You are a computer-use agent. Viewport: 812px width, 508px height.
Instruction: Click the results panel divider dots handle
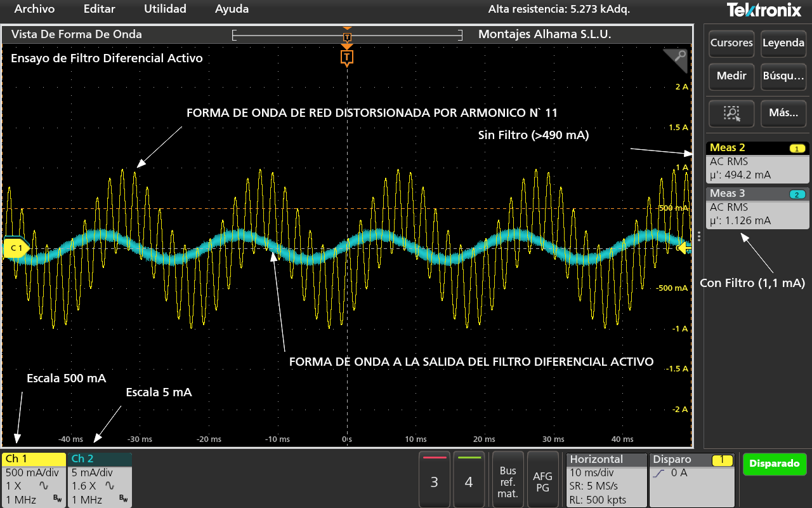[x=698, y=236]
